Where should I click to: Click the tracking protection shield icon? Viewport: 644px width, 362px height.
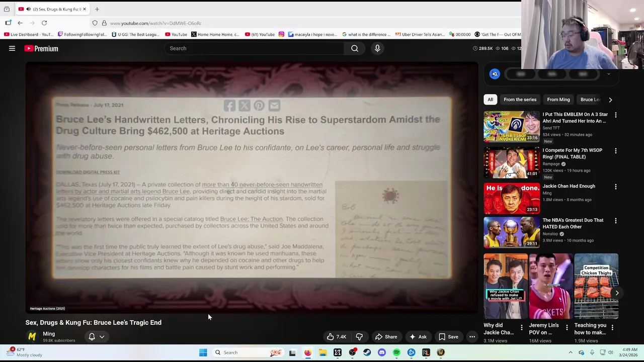pyautogui.click(x=95, y=23)
